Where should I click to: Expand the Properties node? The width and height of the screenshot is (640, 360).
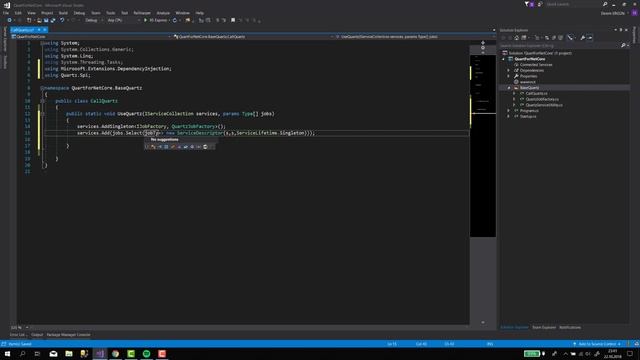509,76
